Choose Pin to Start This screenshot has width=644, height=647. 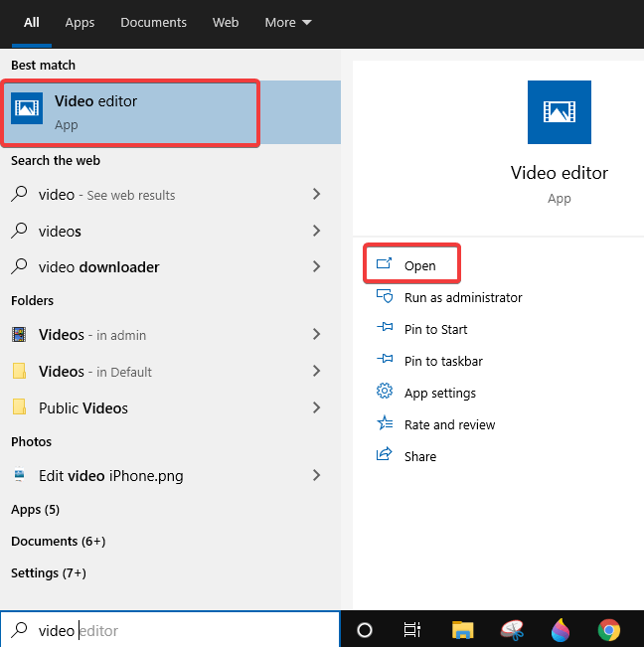click(435, 329)
